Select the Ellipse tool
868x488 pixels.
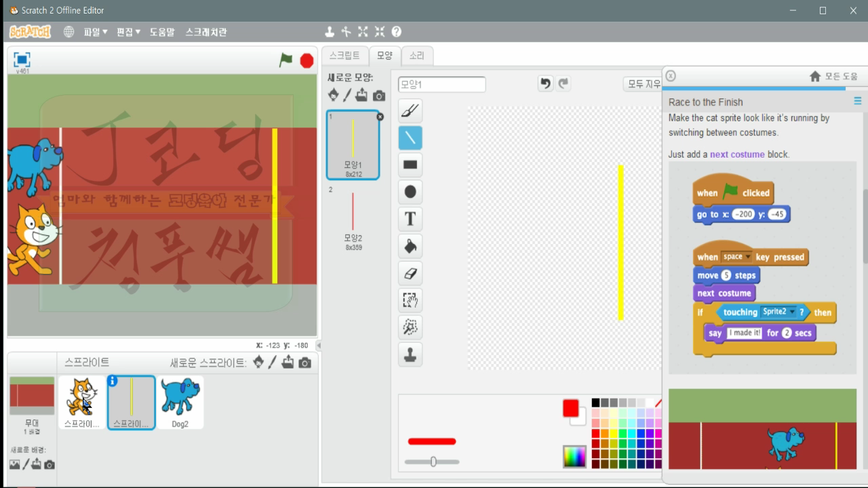[x=410, y=192]
